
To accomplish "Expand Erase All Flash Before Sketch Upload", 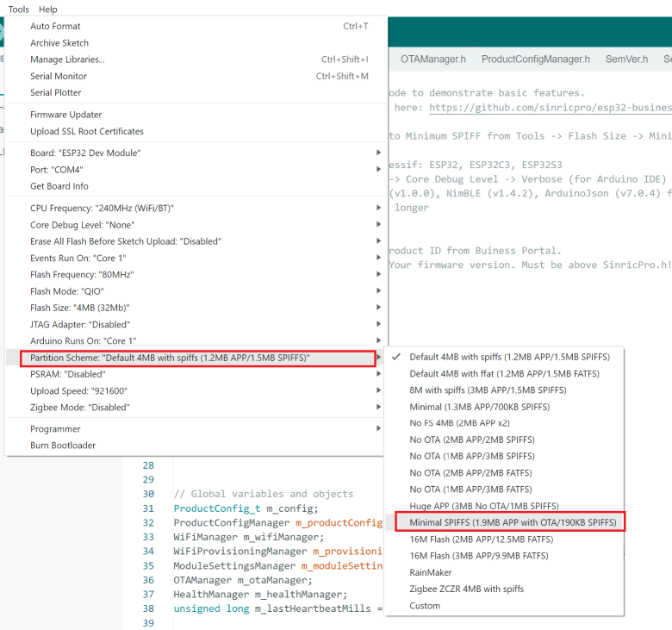I will point(196,241).
